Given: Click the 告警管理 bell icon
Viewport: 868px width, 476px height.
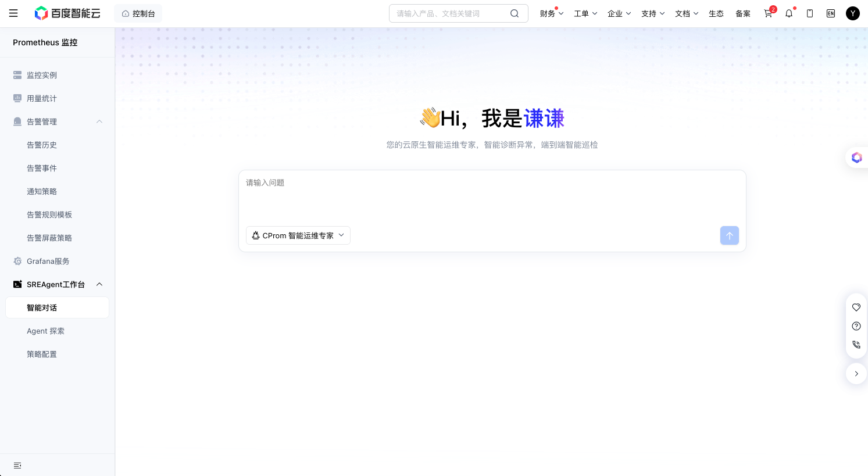Looking at the screenshot, I should click(17, 121).
